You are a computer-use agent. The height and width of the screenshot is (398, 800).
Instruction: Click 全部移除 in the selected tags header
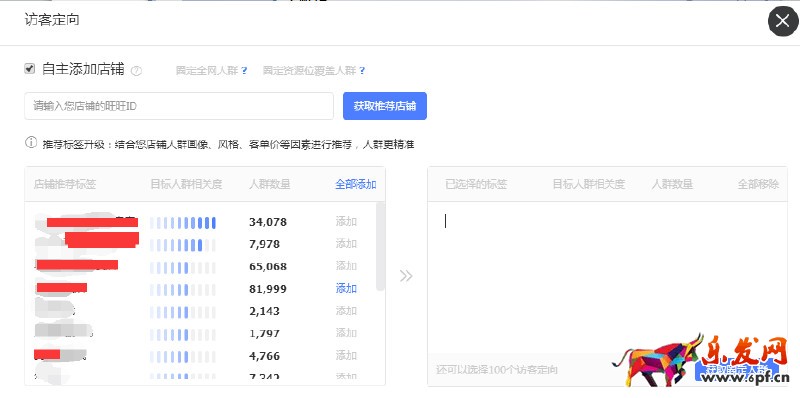tap(758, 184)
